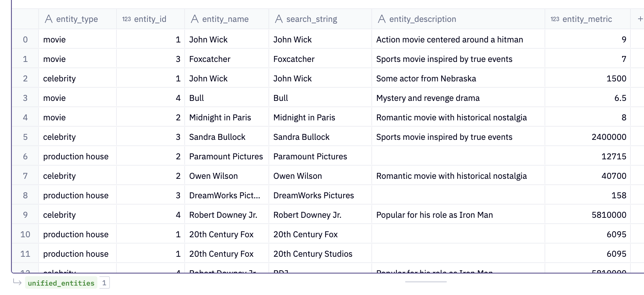The image size is (644, 295).
Task: Click the text type icon beside search_string
Action: point(279,19)
